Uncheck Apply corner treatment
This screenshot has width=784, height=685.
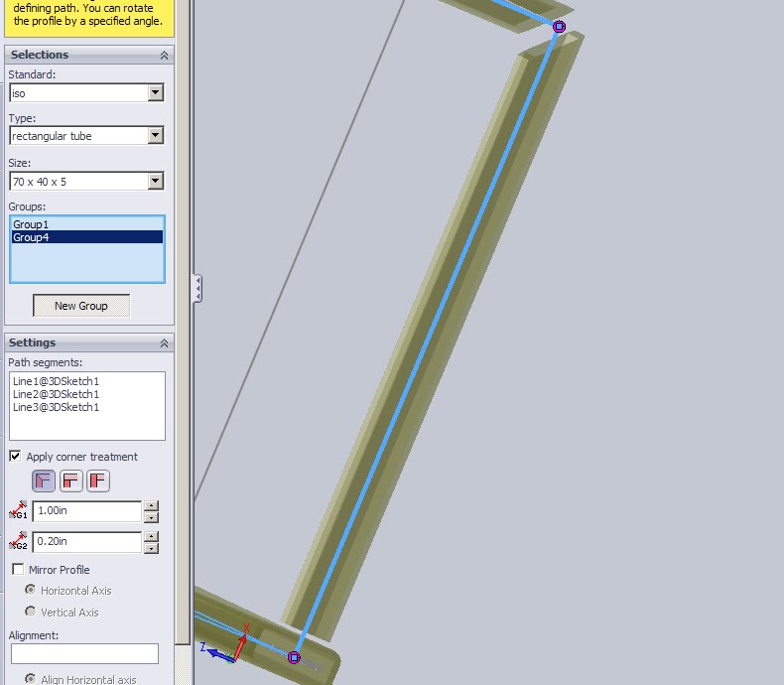(15, 457)
